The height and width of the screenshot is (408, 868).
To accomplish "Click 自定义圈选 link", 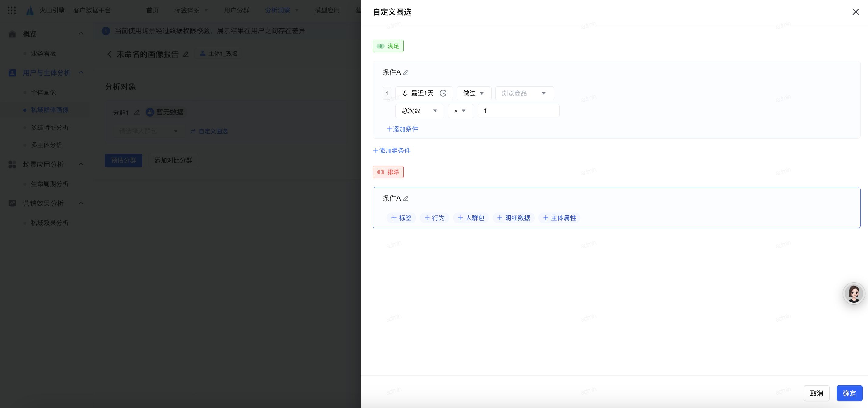I will 209,131.
